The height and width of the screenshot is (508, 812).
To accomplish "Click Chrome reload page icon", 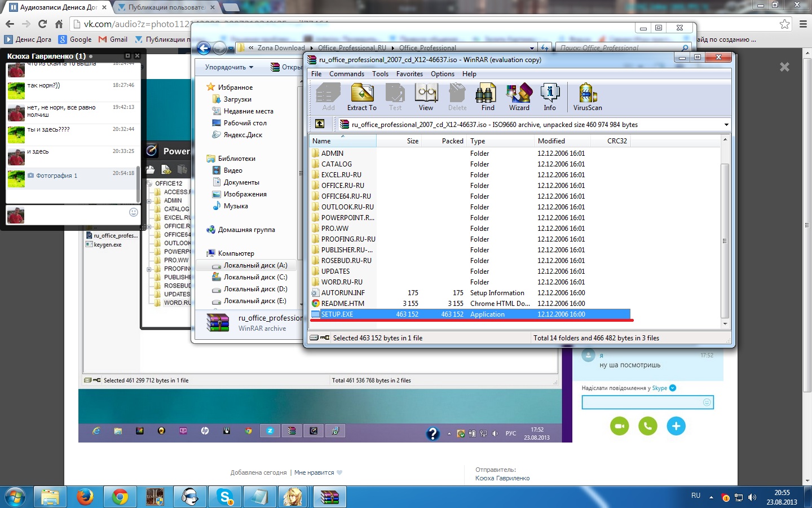I will pos(42,24).
